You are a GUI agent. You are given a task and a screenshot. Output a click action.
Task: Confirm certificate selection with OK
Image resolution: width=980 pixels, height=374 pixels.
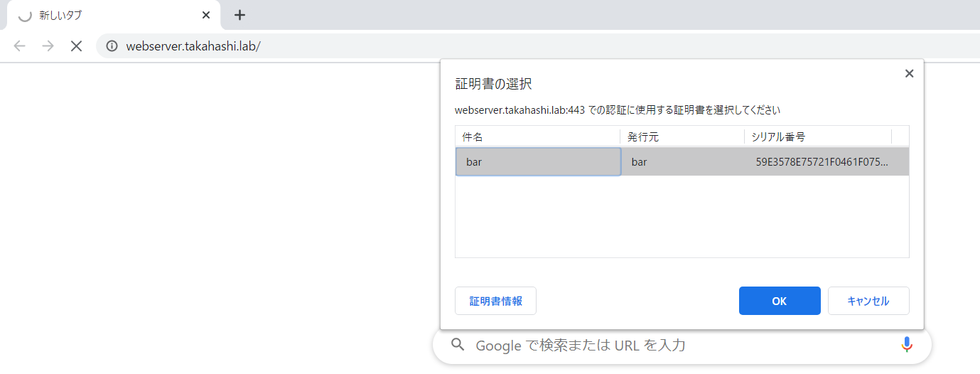[x=780, y=301]
